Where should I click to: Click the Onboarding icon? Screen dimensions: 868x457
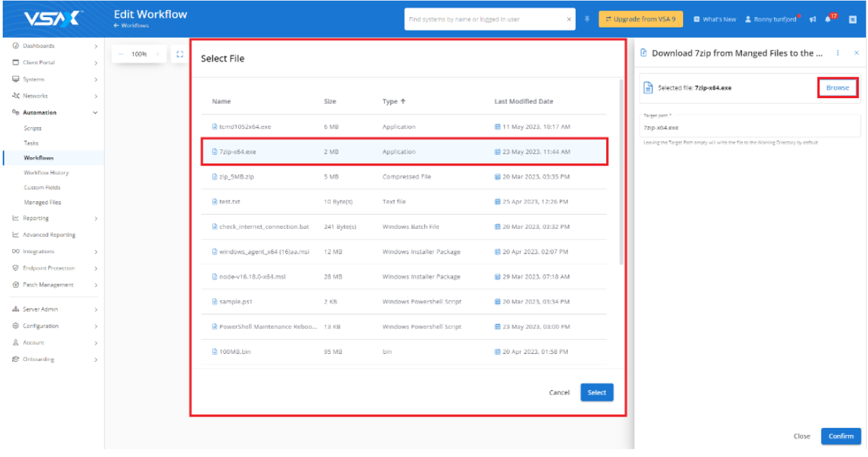(16, 359)
